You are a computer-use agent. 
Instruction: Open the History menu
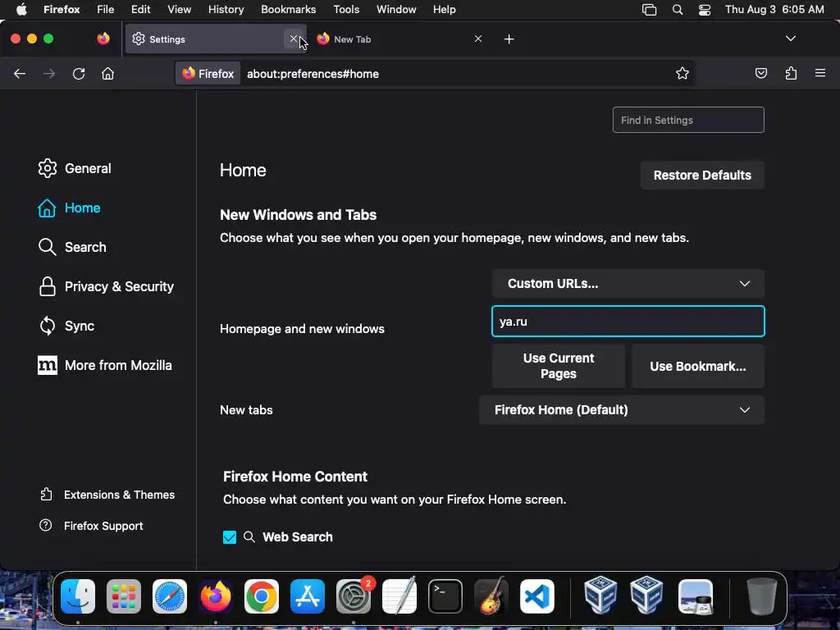(x=226, y=10)
